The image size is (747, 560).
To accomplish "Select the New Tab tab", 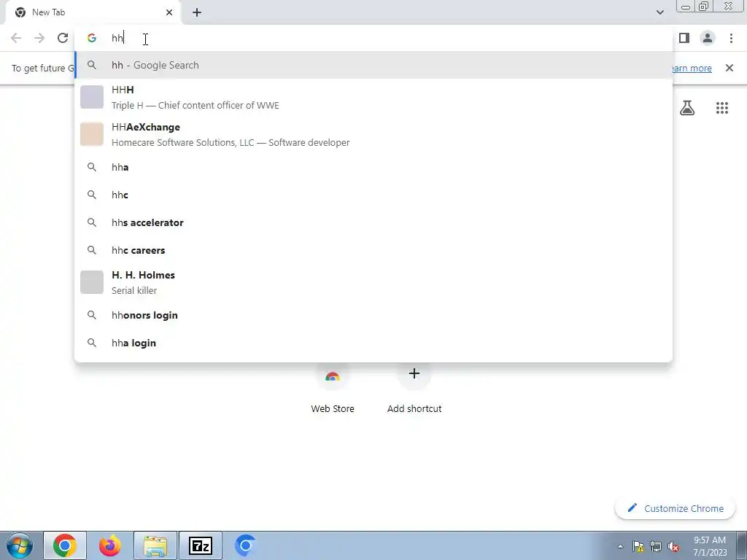I will pos(93,12).
